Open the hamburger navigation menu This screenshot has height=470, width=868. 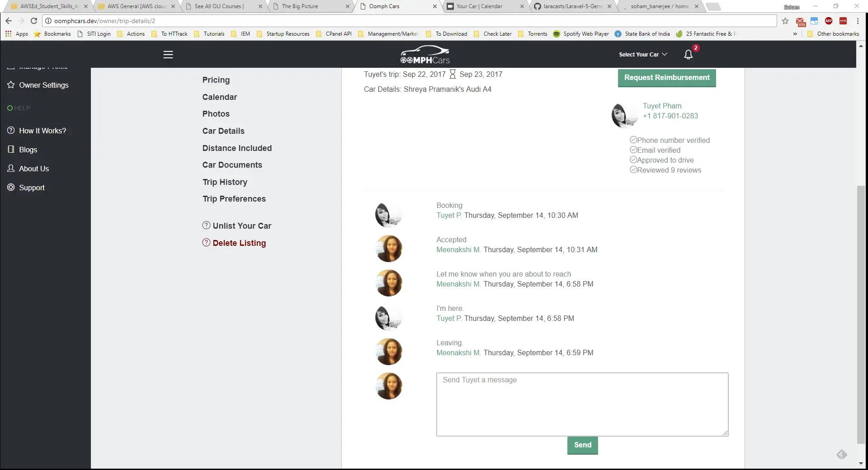coord(168,54)
